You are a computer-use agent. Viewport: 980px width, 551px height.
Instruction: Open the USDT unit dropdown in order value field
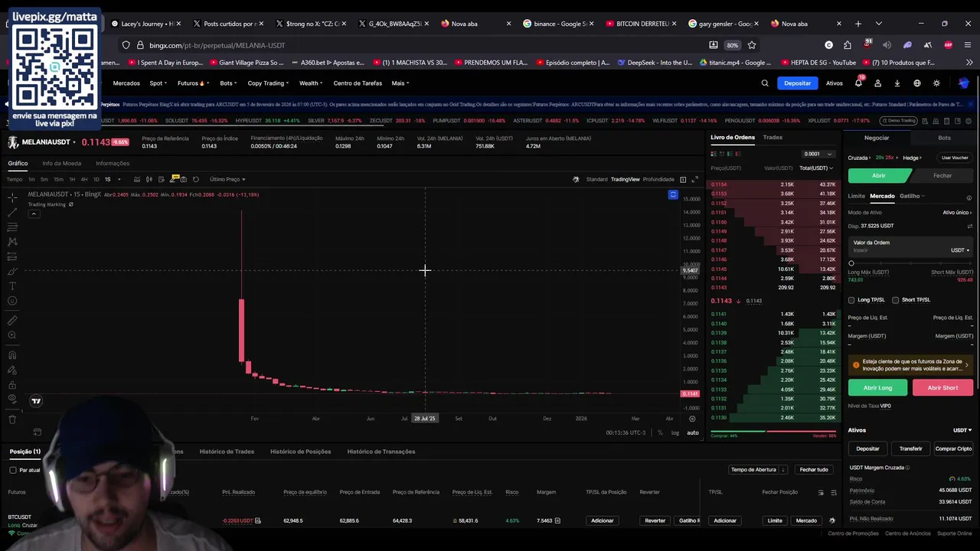click(x=960, y=250)
